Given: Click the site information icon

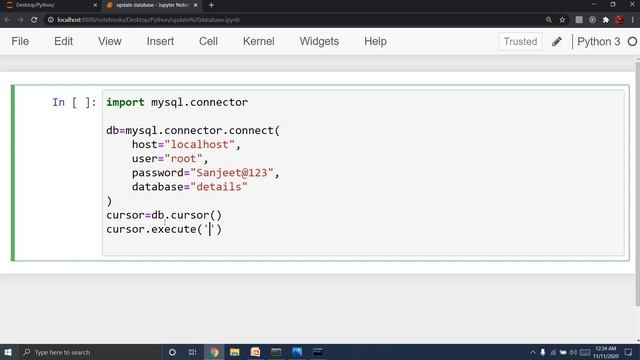Looking at the screenshot, I should [51, 20].
